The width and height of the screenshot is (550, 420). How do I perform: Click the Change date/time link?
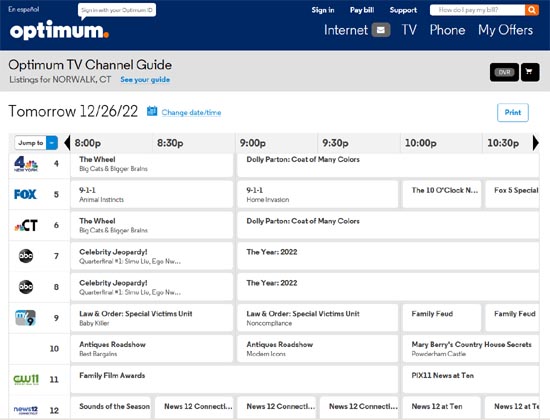(191, 112)
